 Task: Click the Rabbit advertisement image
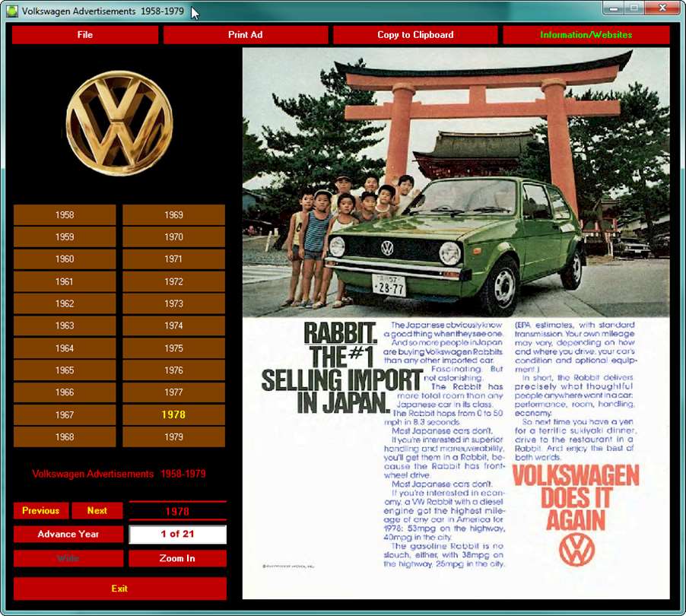456,323
